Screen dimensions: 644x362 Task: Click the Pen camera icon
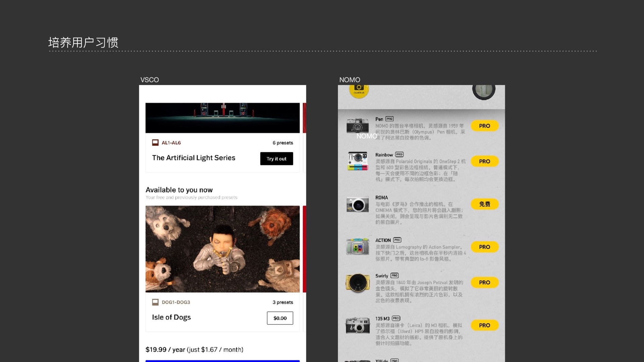point(357,126)
